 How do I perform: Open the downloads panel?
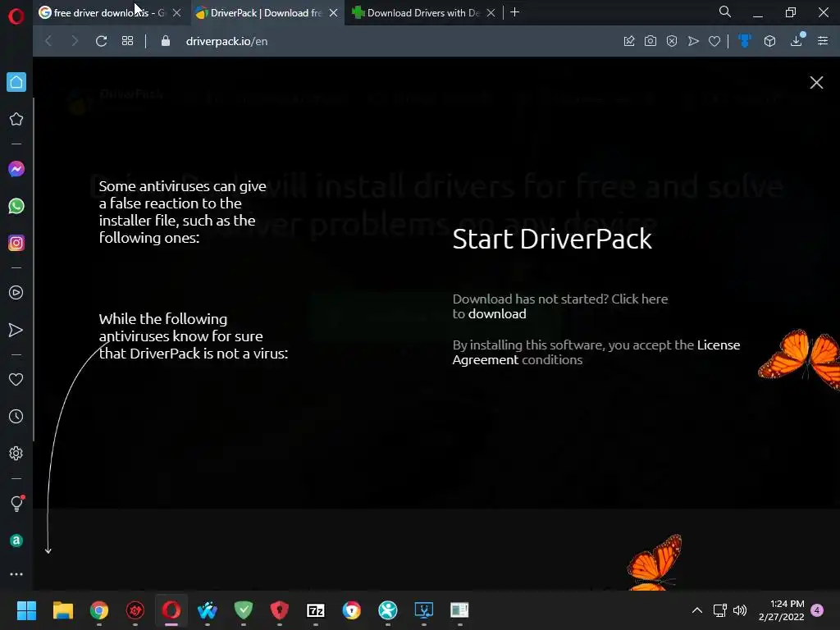coord(797,41)
